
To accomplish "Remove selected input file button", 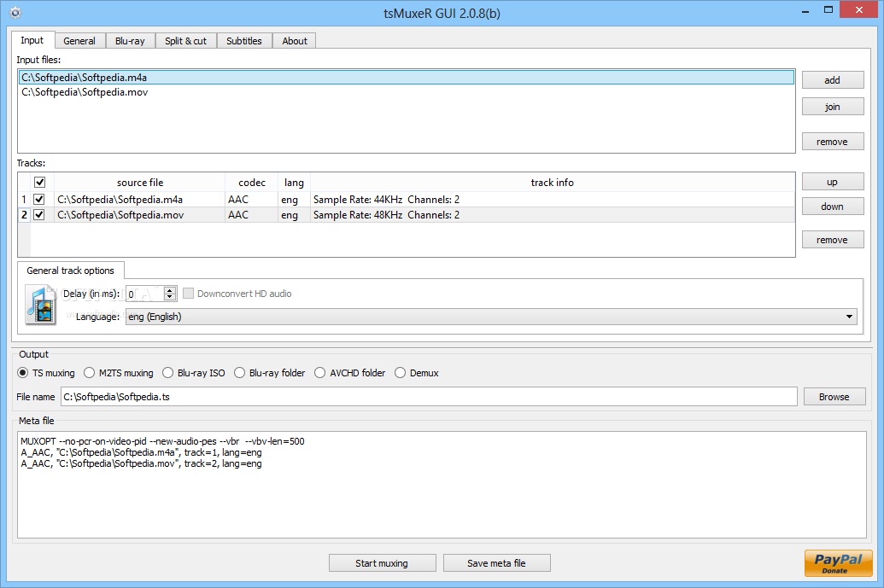I will pyautogui.click(x=833, y=142).
